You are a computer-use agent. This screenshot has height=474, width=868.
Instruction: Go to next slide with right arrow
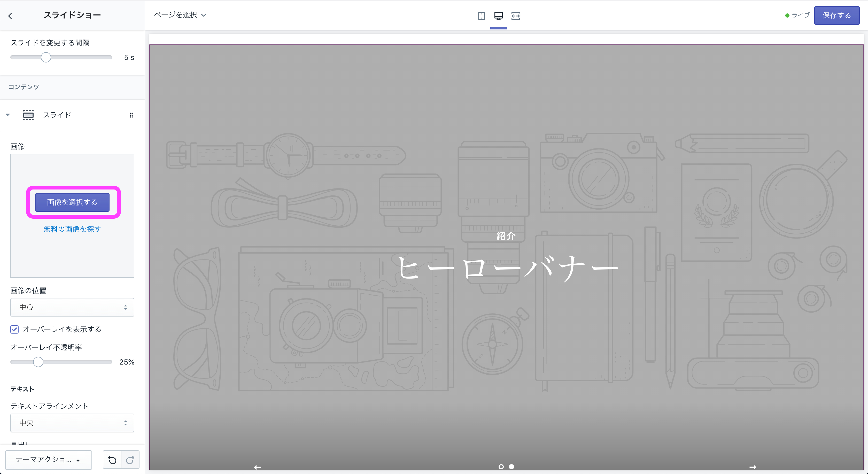753,467
